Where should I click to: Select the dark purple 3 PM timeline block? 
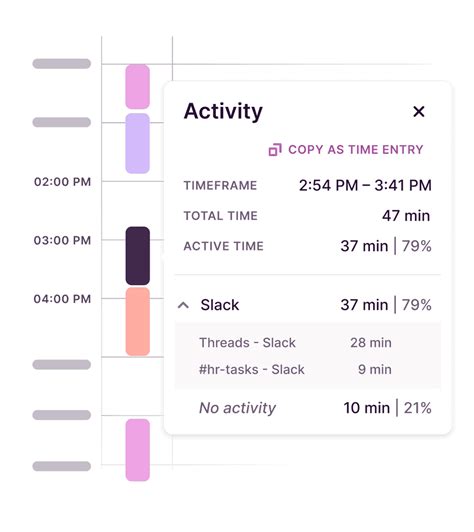(137, 256)
